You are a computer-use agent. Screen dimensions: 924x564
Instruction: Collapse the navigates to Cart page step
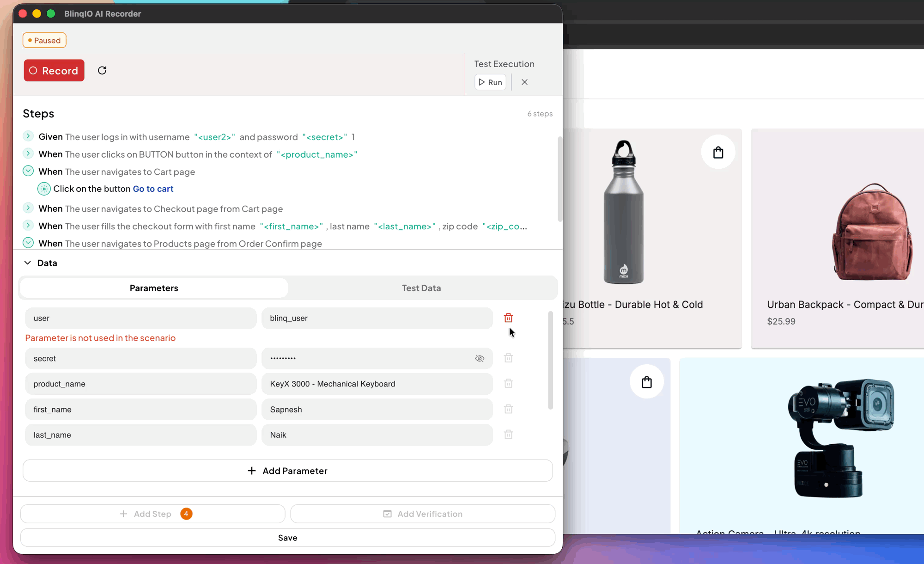point(28,171)
